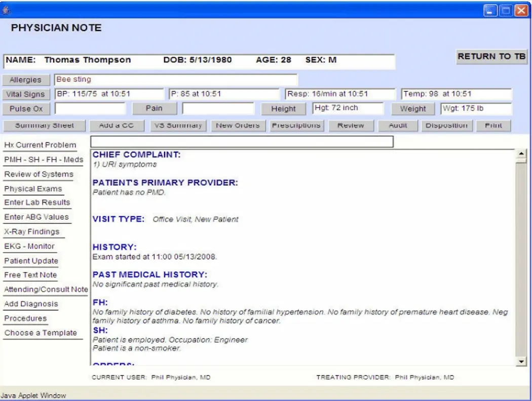Click the scrollbar down arrow

click(x=522, y=362)
